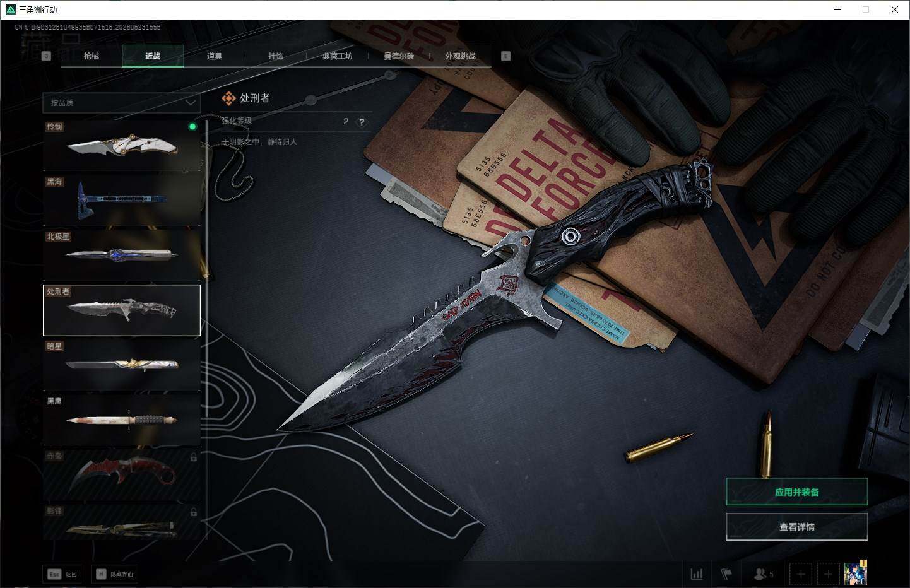This screenshot has width=910, height=588.
Task: Select the locked 影锋 skin thumbnail
Action: 122,522
